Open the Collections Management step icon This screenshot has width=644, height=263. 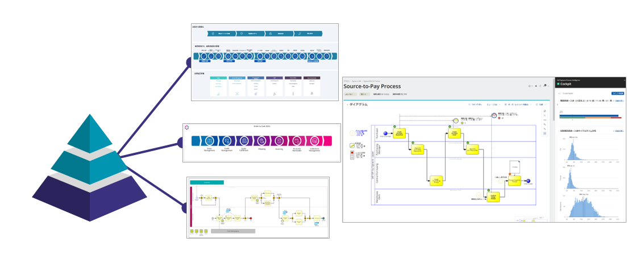[x=313, y=140]
